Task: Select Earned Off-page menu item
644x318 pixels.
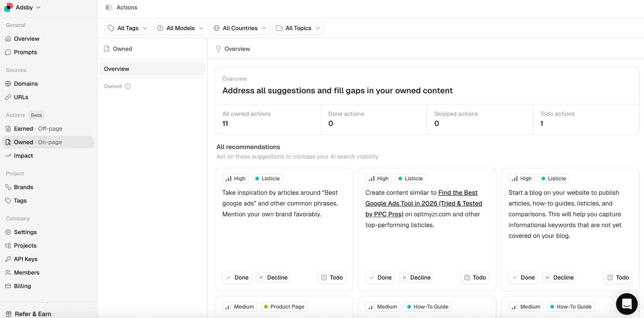Action: pos(38,129)
